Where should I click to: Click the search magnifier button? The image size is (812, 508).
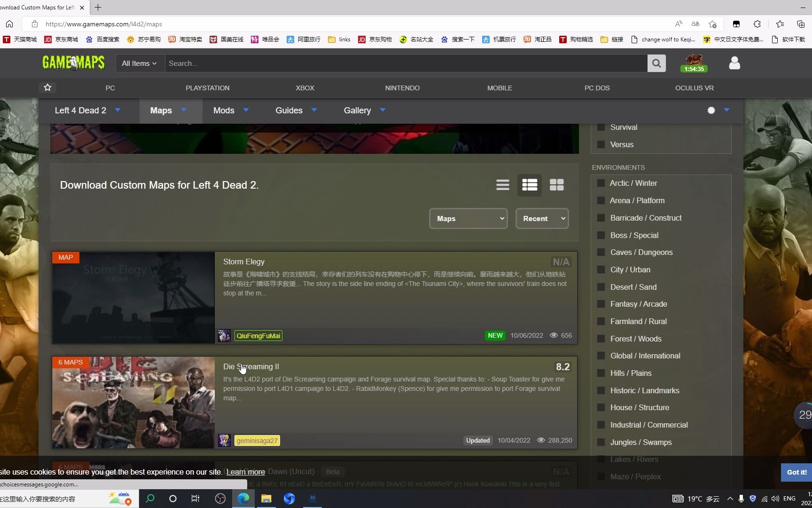click(656, 63)
